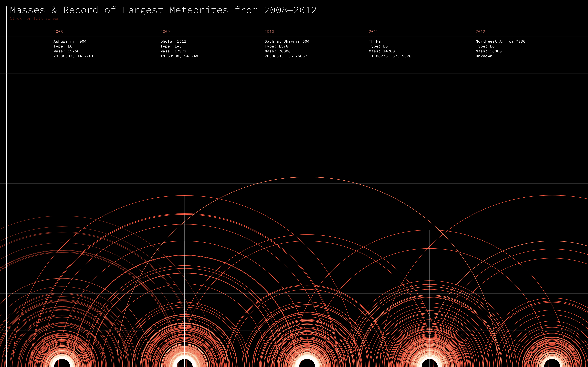Click the 'Unknown' location text
This screenshot has height=367, width=588.
point(484,56)
